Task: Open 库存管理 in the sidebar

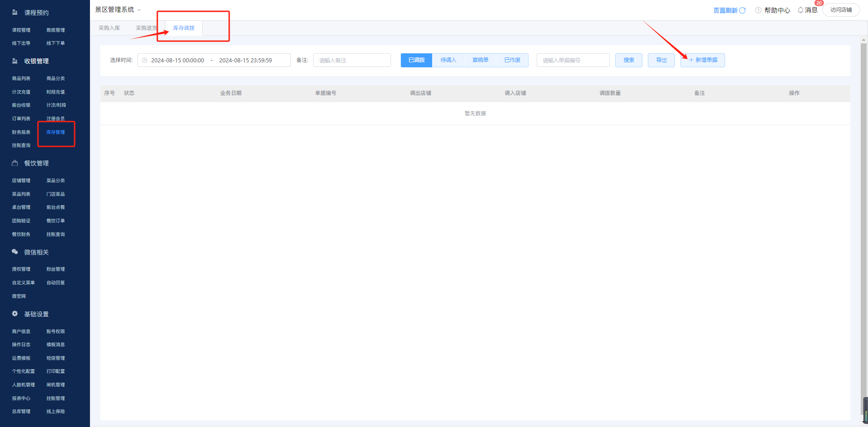Action: [x=56, y=132]
